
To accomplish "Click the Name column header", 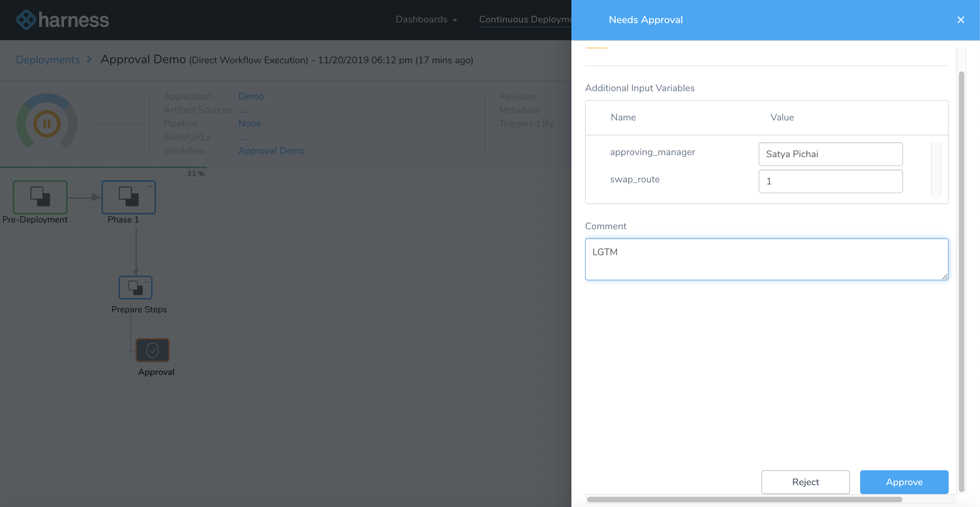I will pyautogui.click(x=623, y=117).
